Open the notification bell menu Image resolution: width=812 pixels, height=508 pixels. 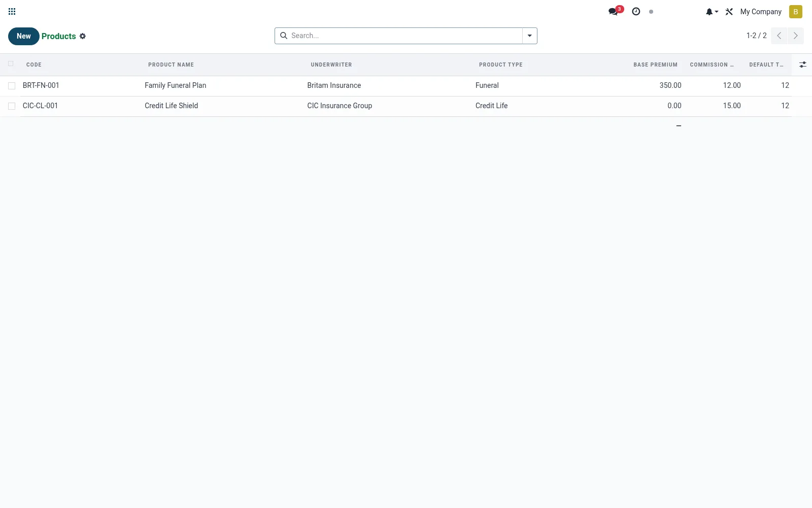(712, 12)
